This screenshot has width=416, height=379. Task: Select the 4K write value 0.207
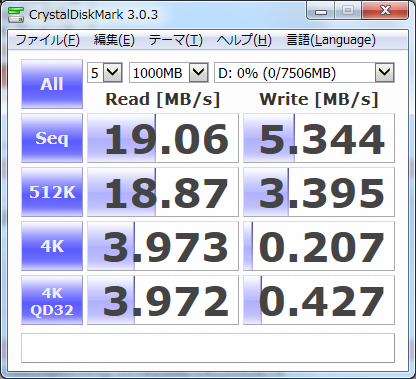tap(319, 246)
